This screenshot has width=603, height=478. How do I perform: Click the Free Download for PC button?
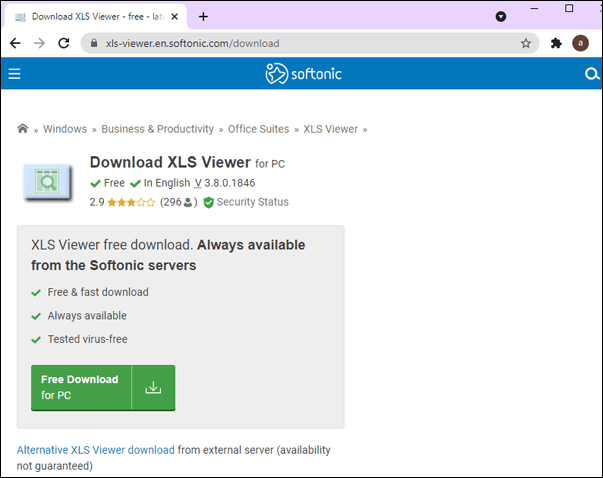point(103,387)
